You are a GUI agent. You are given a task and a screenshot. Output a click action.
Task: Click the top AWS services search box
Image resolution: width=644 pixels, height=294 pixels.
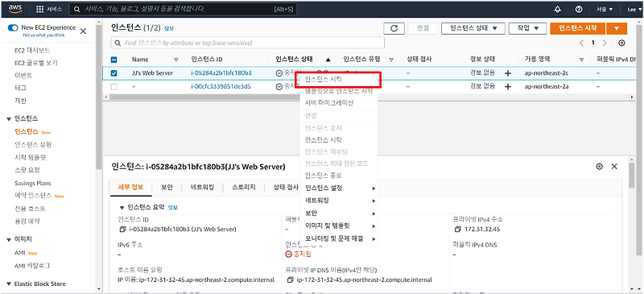pyautogui.click(x=184, y=9)
